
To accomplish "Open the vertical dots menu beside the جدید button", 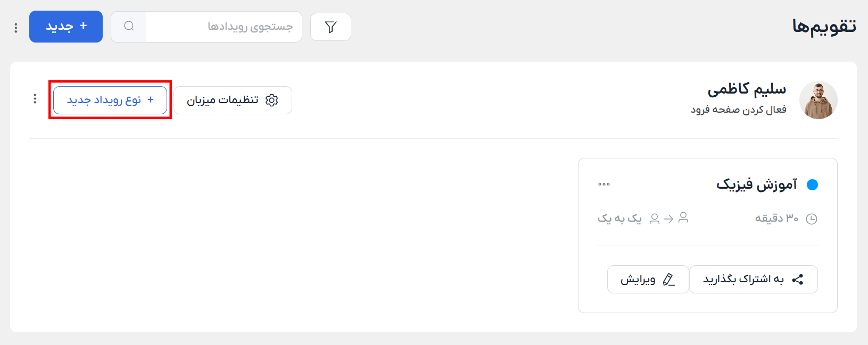I will [16, 28].
